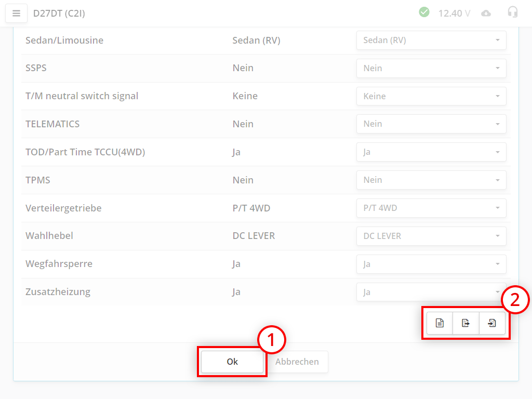Click the 12.40 V voltage reading
The image size is (532, 399).
point(454,14)
